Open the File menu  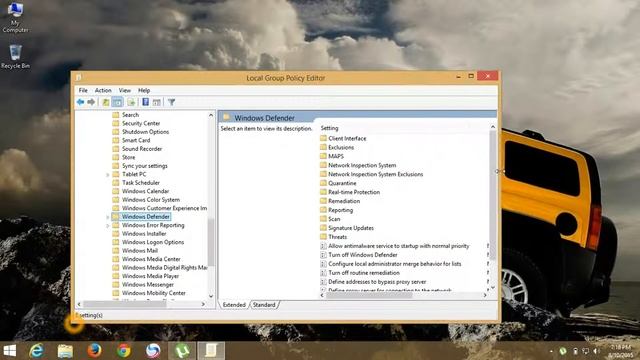coord(83,90)
